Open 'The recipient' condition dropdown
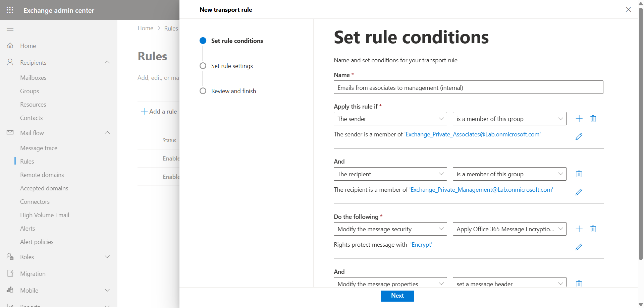Screen dimensions: 644x308 390,174
